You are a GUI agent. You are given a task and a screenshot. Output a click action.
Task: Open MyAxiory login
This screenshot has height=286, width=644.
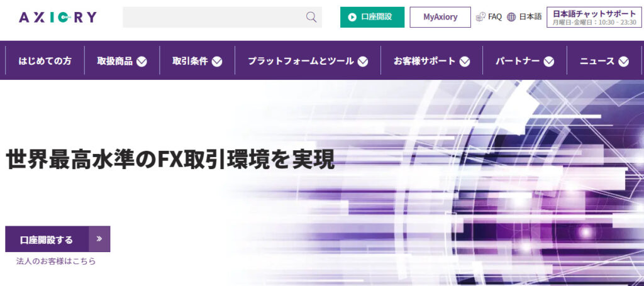(x=440, y=17)
